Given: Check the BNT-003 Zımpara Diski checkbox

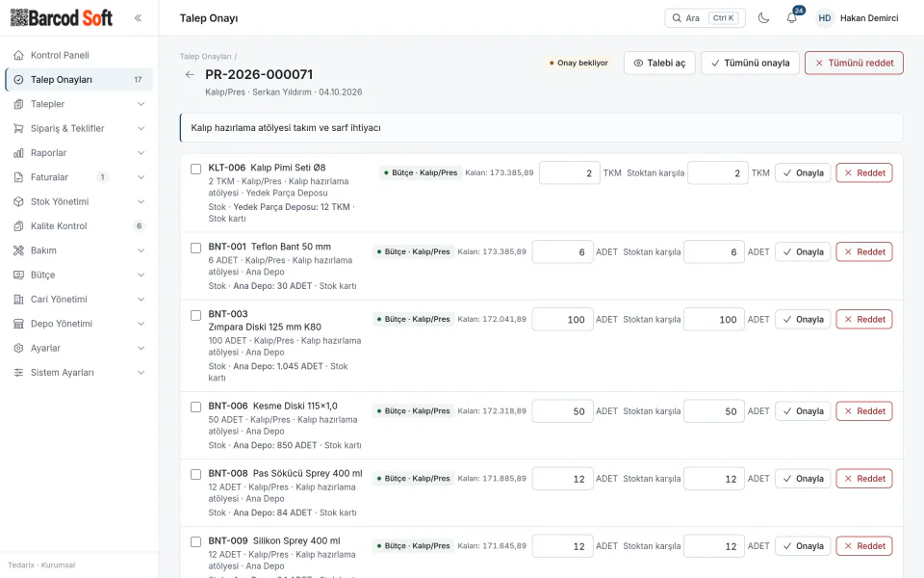Looking at the screenshot, I should [195, 316].
